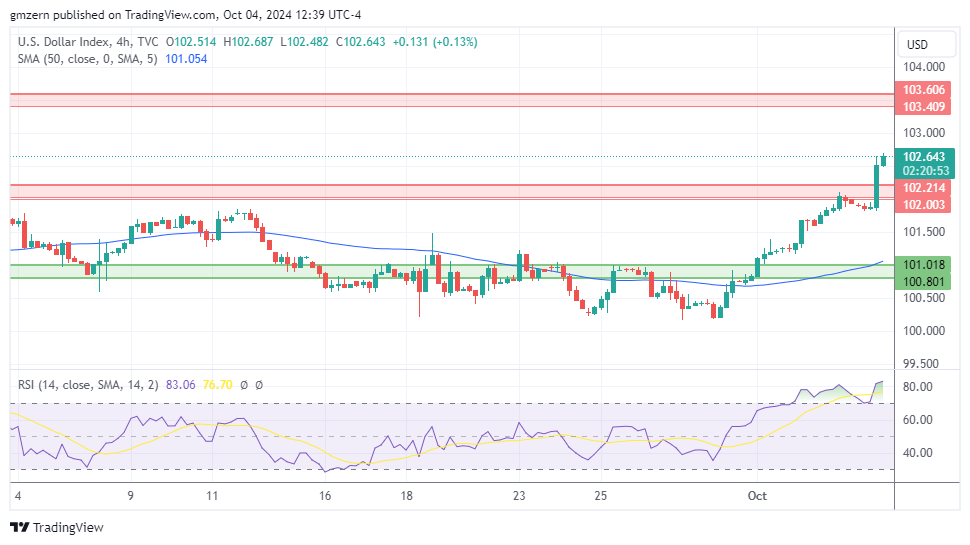Click the RSI 60.00 scale label
This screenshot has height=545, width=970.
click(917, 419)
